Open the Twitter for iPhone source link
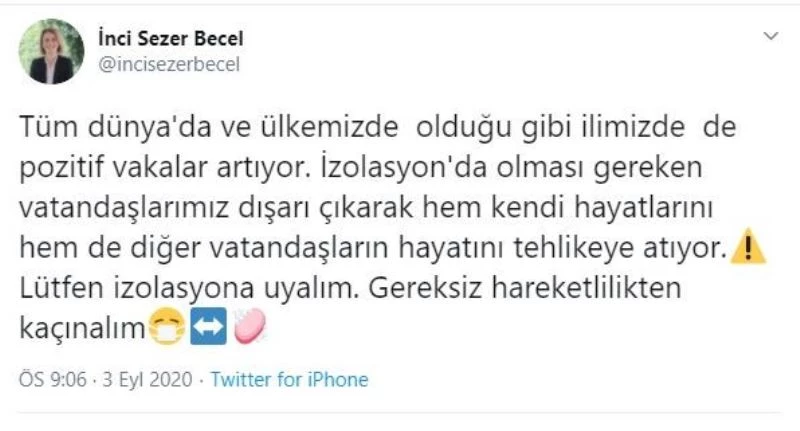The height and width of the screenshot is (431, 800). (290, 379)
